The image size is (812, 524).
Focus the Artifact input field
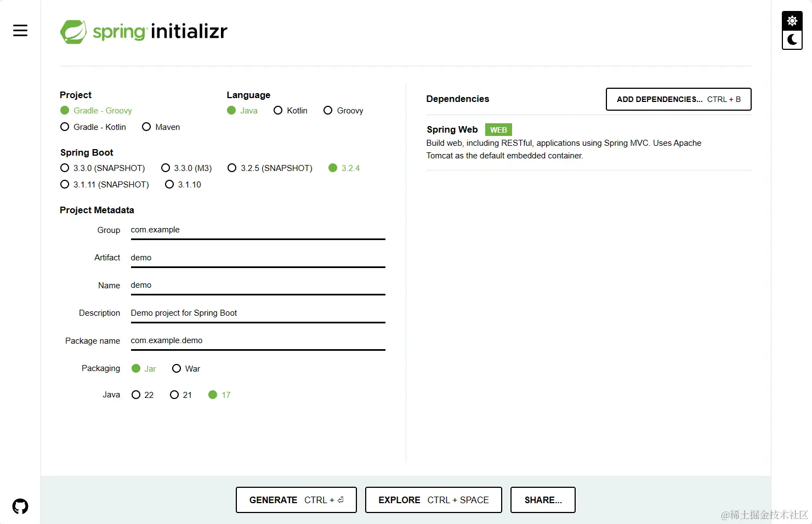(258, 258)
